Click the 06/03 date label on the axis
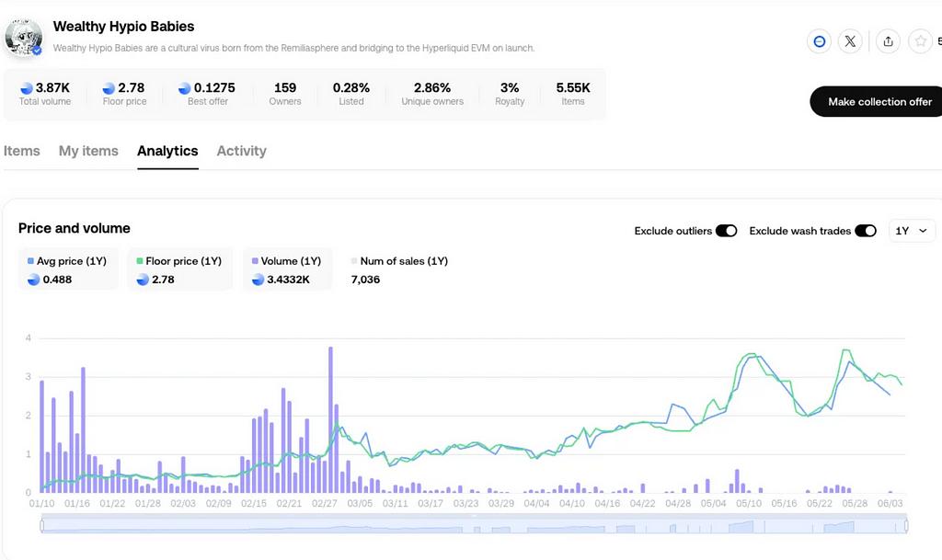 point(890,504)
